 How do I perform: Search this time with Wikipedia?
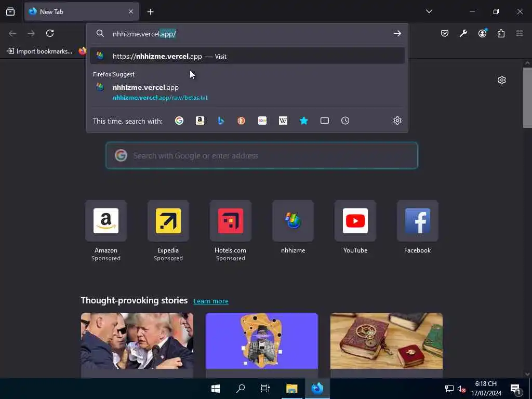(x=283, y=121)
